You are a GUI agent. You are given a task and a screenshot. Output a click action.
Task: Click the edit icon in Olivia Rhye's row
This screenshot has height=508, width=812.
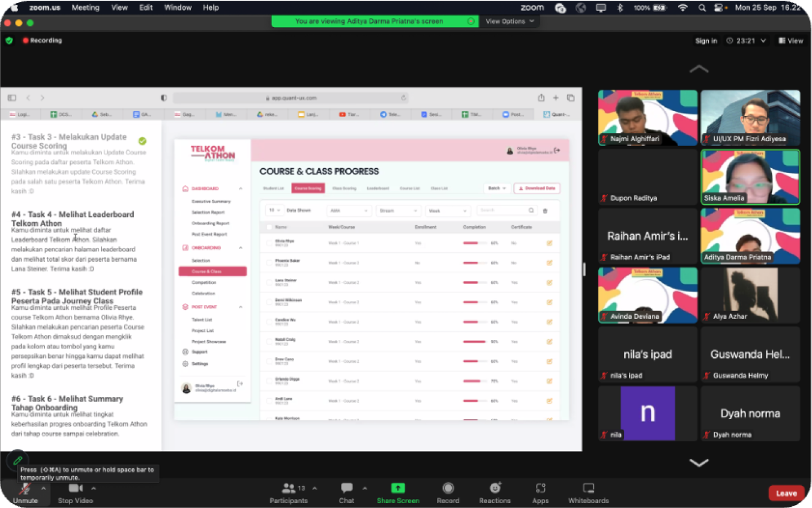click(549, 243)
